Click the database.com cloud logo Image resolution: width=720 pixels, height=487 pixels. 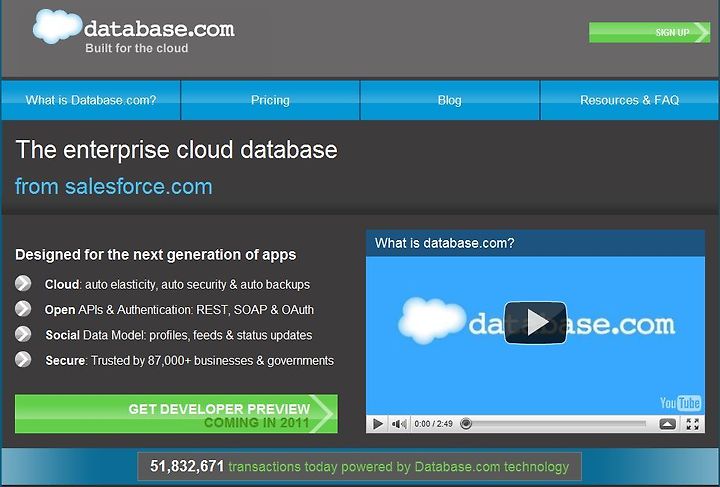[x=58, y=26]
